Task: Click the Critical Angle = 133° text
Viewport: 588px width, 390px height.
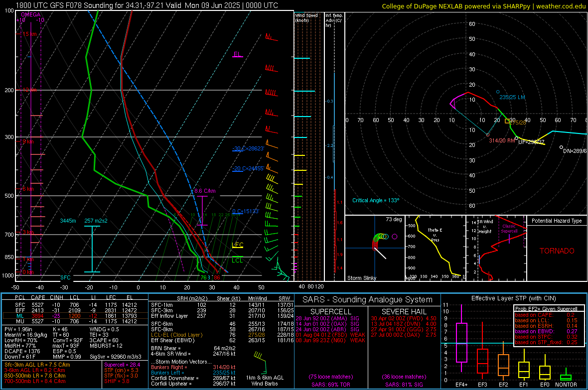Action: click(376, 200)
